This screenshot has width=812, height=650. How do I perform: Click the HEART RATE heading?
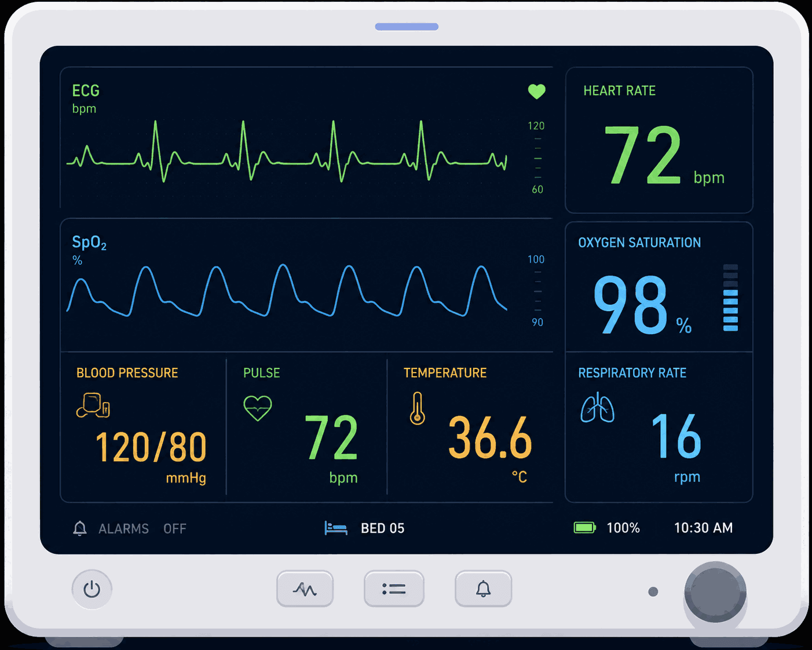619,91
